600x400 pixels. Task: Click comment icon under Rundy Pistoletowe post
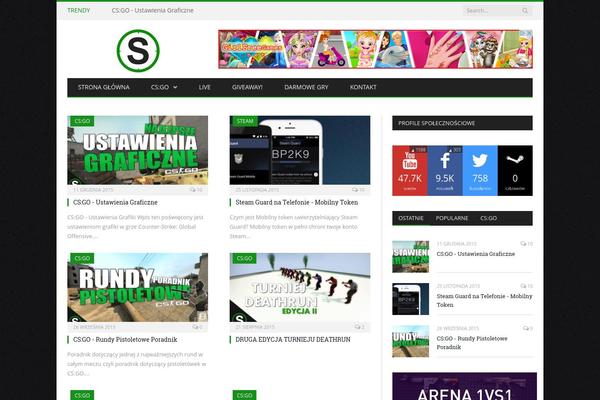pyautogui.click(x=195, y=327)
